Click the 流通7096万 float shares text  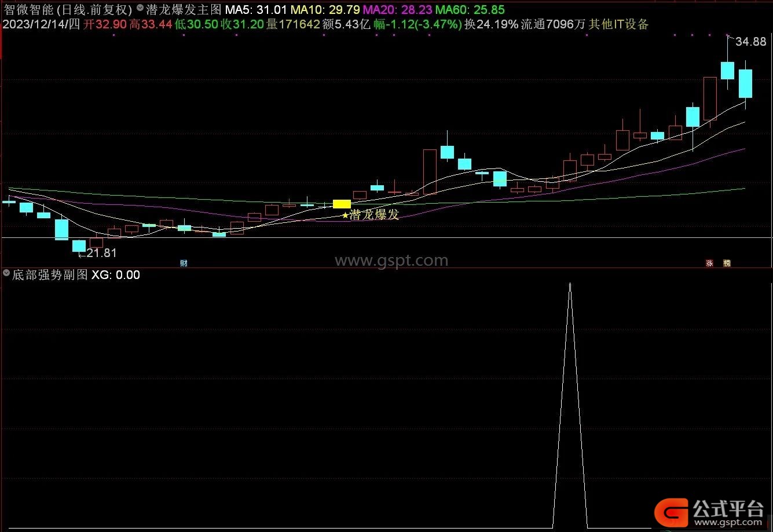(x=553, y=24)
